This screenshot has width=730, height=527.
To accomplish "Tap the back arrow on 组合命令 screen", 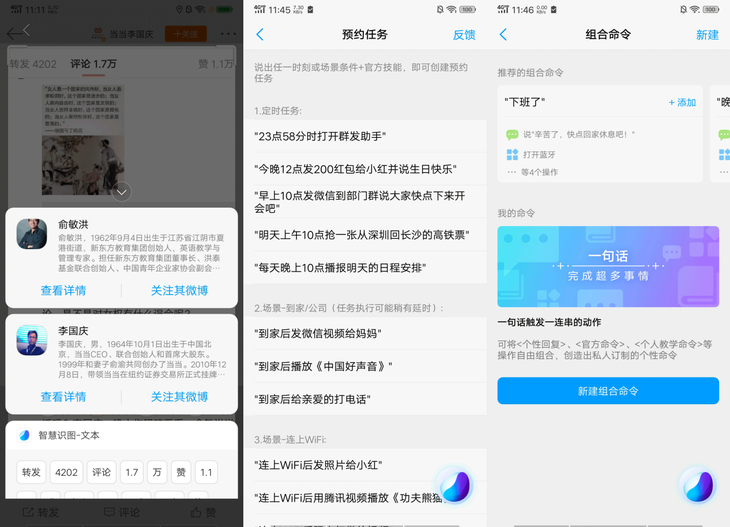I will point(503,34).
